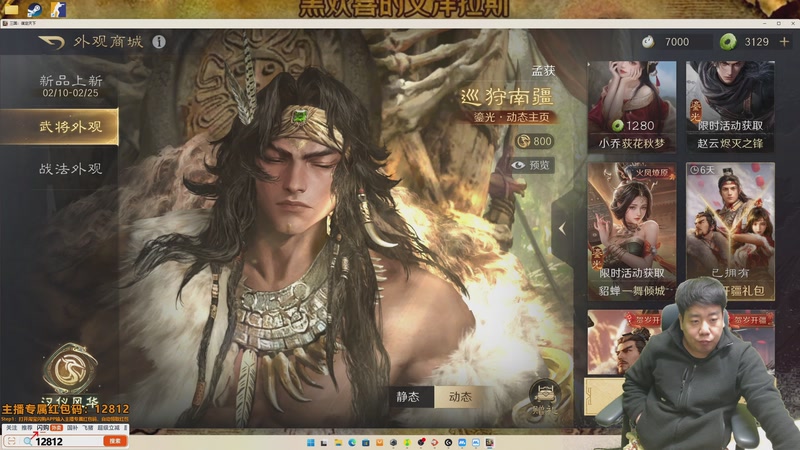Open the Counter-Strike desktop icon
The width and height of the screenshot is (800, 450).
pyautogui.click(x=58, y=9)
